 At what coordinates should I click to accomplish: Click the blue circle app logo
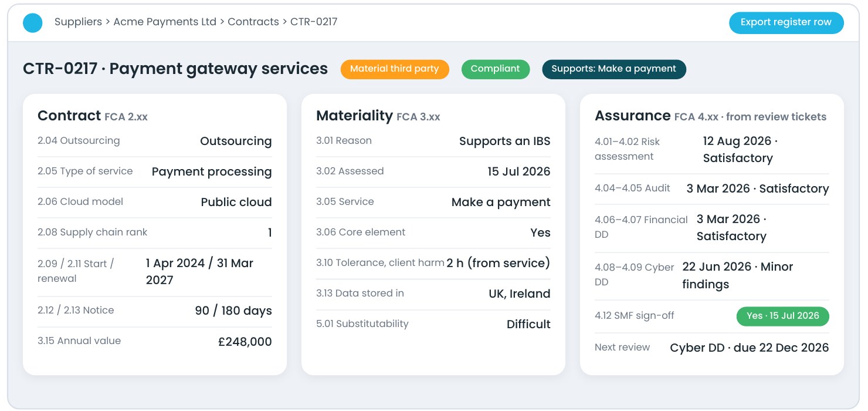(x=33, y=23)
